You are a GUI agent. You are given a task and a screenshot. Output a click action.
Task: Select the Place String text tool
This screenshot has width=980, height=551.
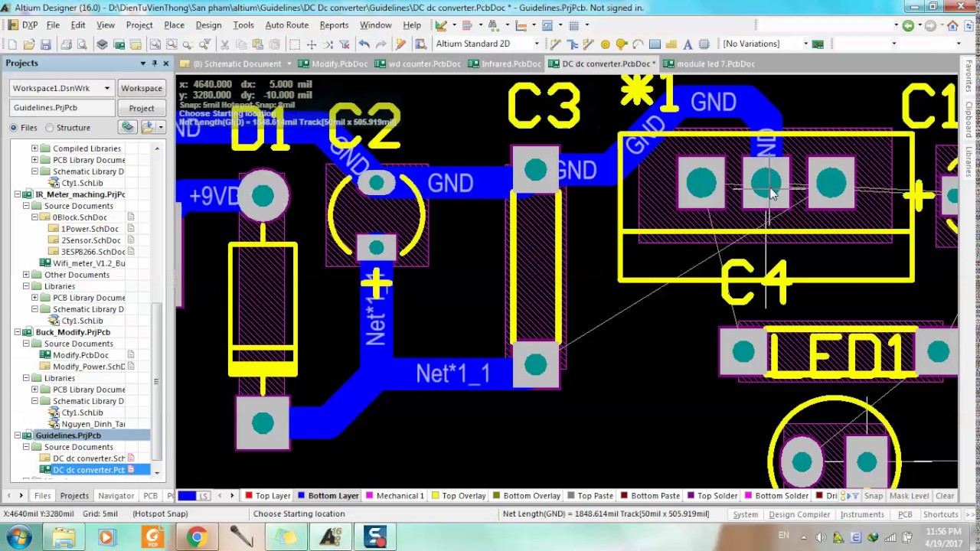pos(688,44)
